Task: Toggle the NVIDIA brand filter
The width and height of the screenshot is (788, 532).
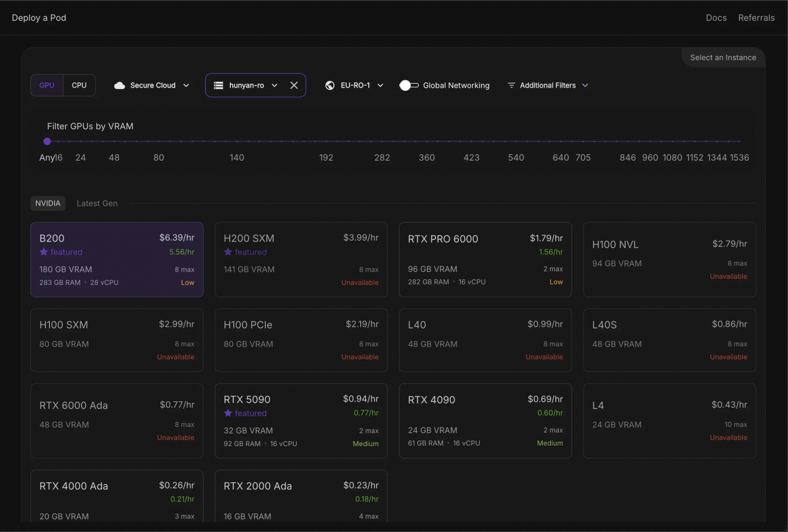Action: click(47, 203)
